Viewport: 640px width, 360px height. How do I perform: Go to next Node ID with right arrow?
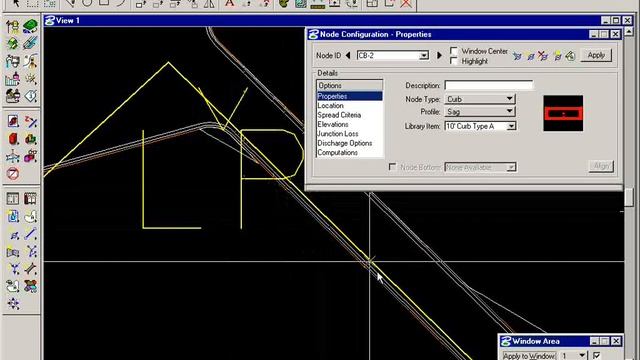tap(439, 55)
